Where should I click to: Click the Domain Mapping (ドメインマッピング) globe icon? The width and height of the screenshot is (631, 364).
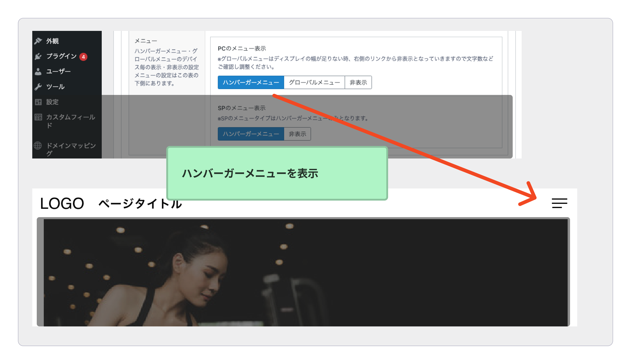[x=38, y=146]
